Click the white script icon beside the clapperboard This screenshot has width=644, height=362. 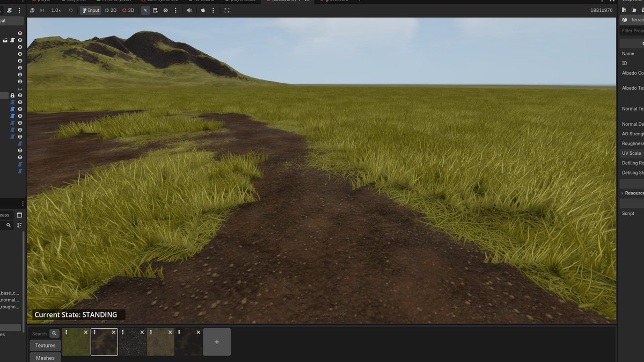tap(12, 40)
